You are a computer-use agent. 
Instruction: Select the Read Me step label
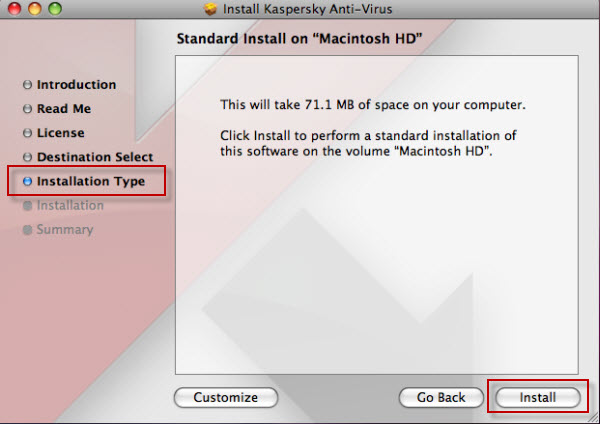tap(64, 109)
